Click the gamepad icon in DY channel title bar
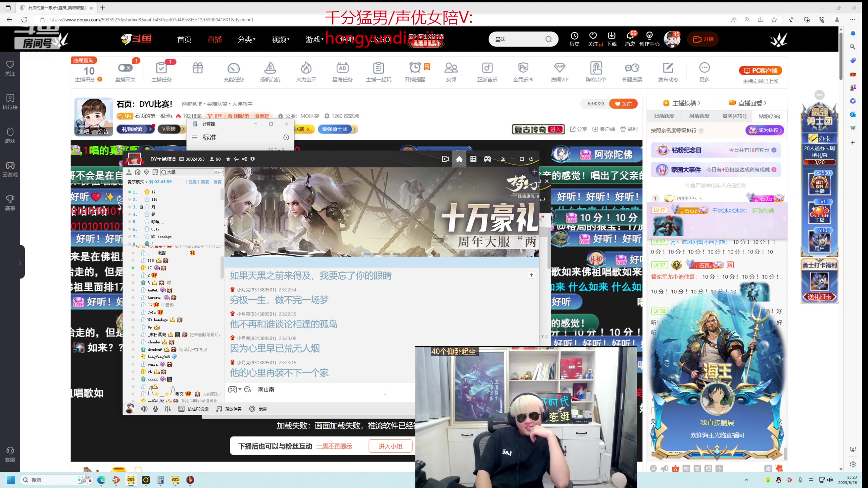868x488 pixels. pyautogui.click(x=487, y=159)
